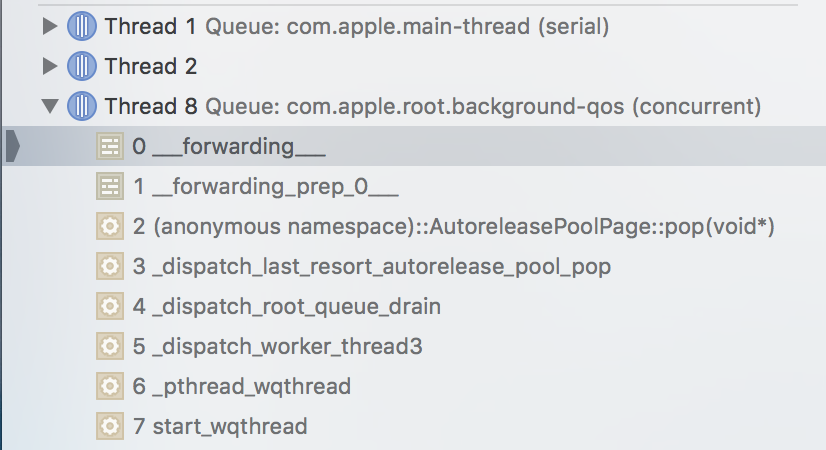Select stack frame 0 __forwarding__
The width and height of the screenshot is (826, 450).
pyautogui.click(x=229, y=147)
